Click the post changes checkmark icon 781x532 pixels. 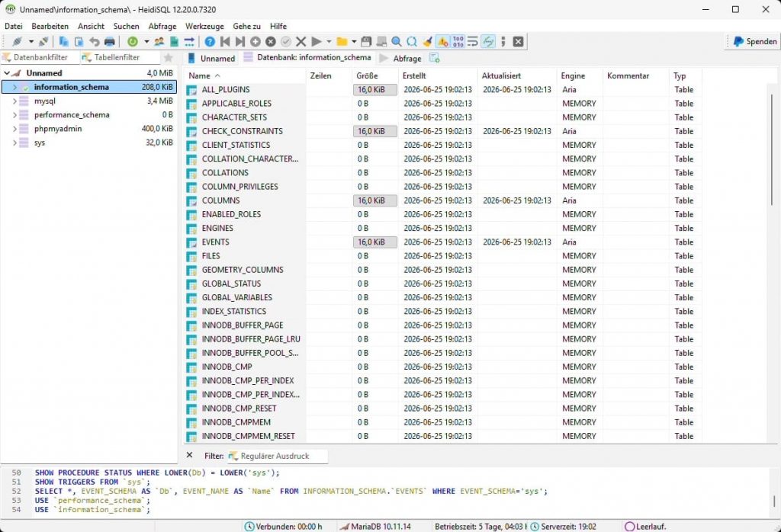point(286,42)
